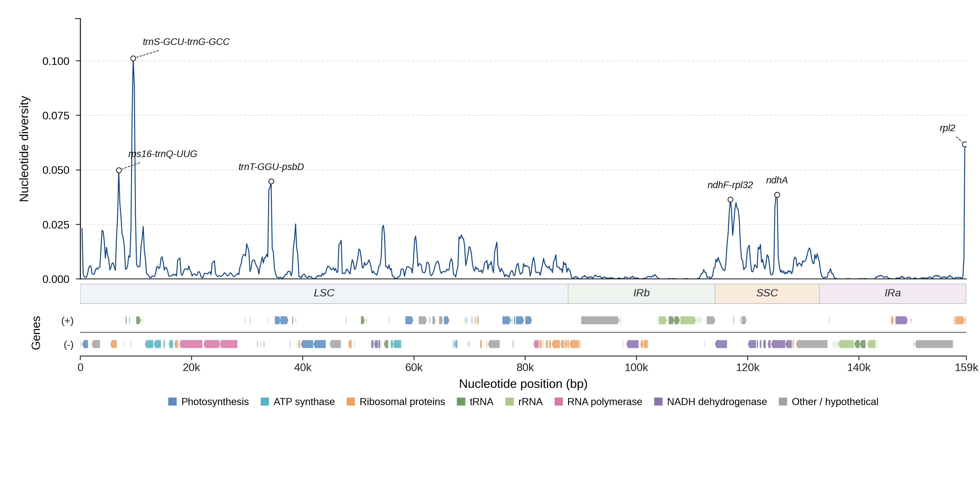Click the 159k x-axis tick label
Viewport: 980px width, 477px height.
966,368
